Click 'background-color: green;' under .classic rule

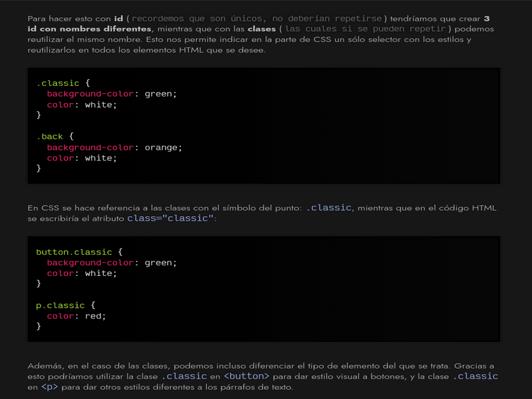pos(112,94)
